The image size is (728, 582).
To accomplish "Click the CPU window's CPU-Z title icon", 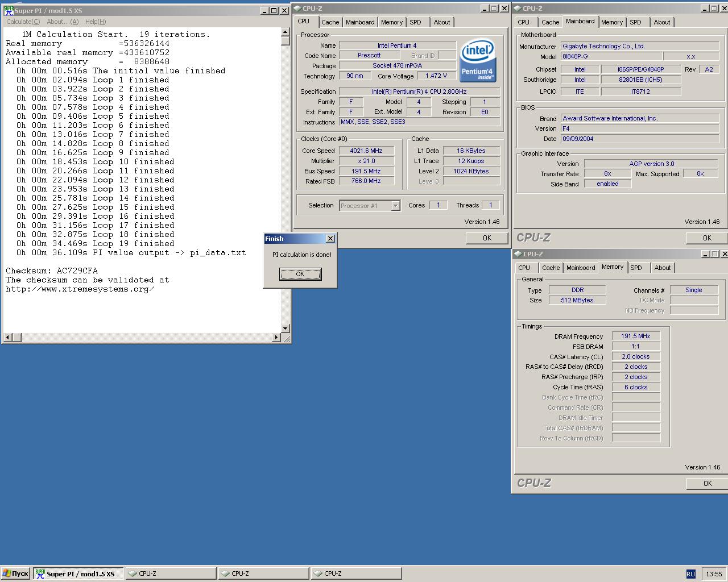I will tap(297, 9).
